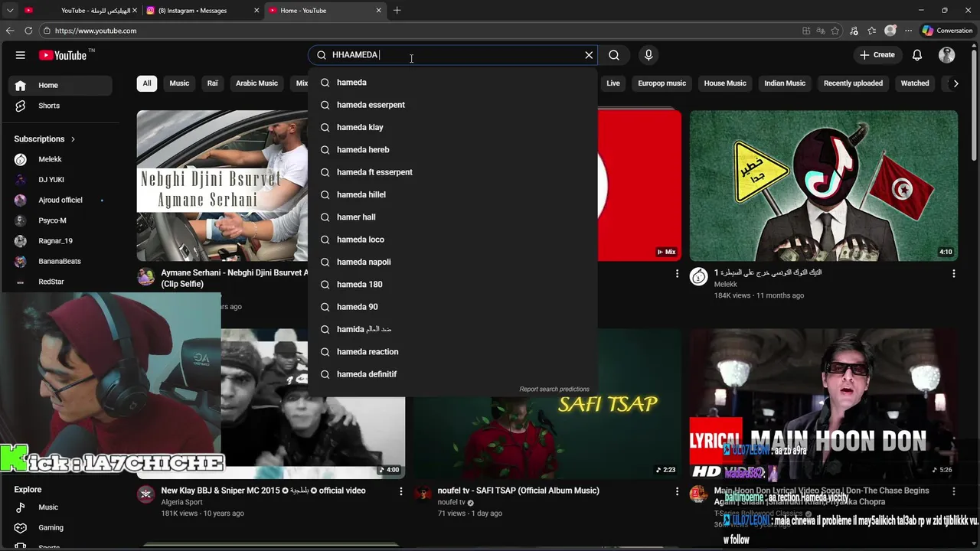Open the account avatar menu

(947, 55)
